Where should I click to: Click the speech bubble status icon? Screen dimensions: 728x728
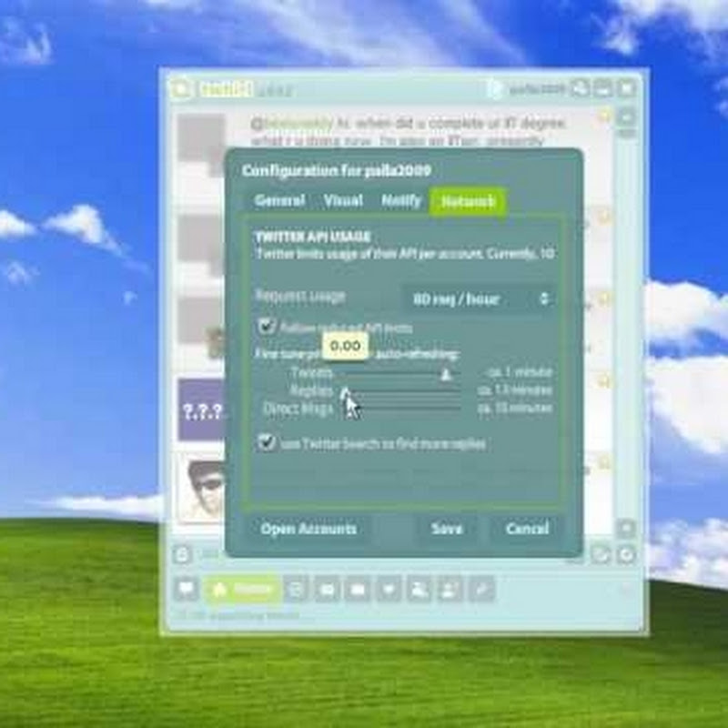coord(187,589)
